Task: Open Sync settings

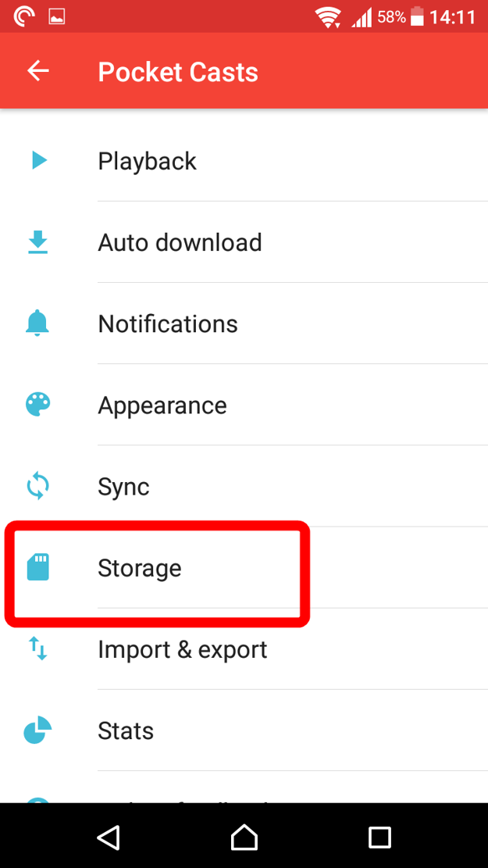Action: pyautogui.click(x=244, y=486)
